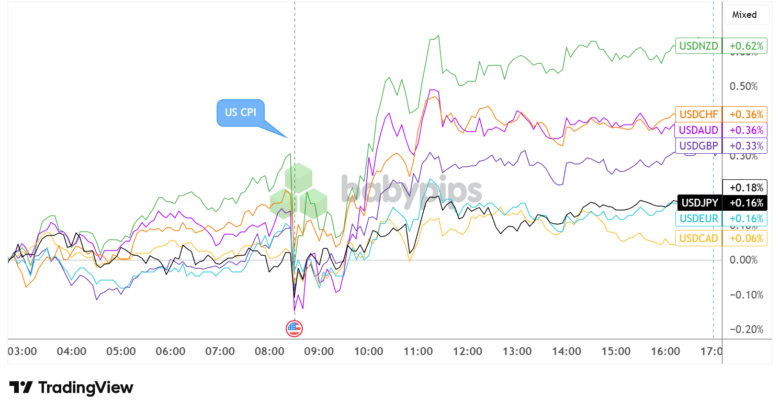Click the 12:00 time axis label

466,352
